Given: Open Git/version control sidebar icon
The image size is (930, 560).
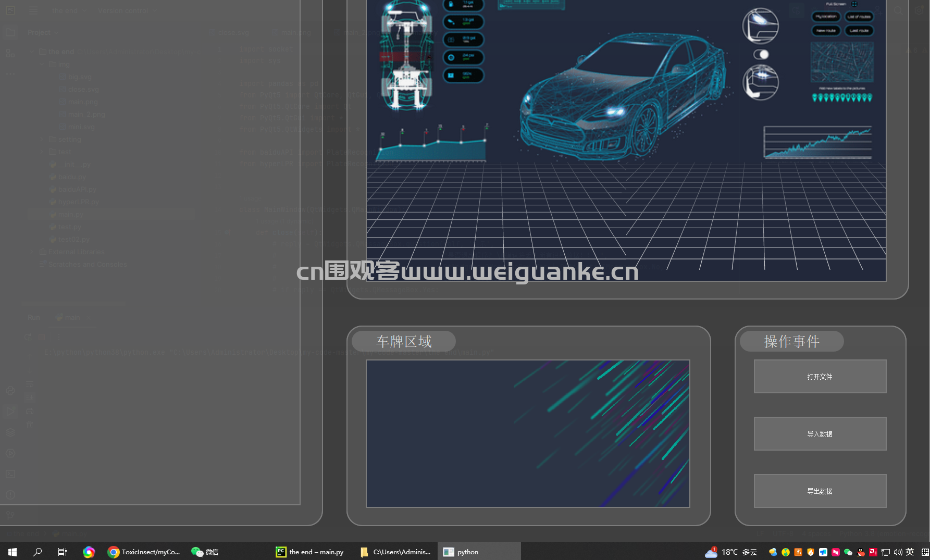Looking at the screenshot, I should tap(10, 515).
